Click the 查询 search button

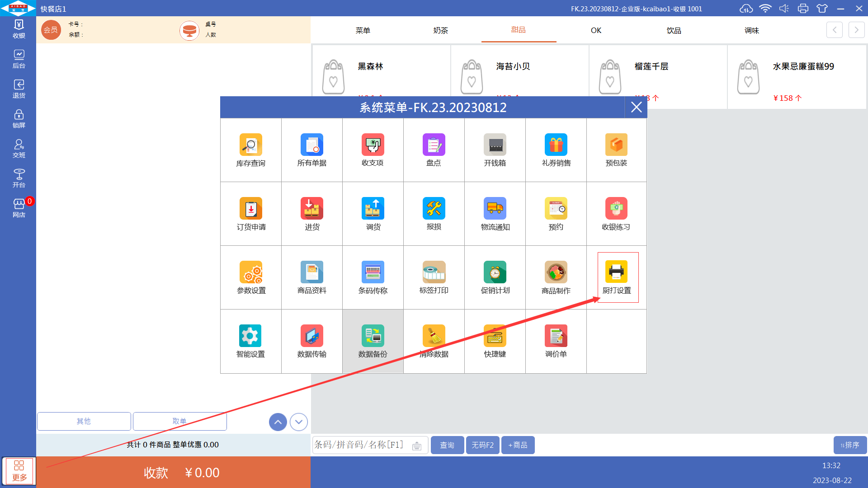[448, 445]
